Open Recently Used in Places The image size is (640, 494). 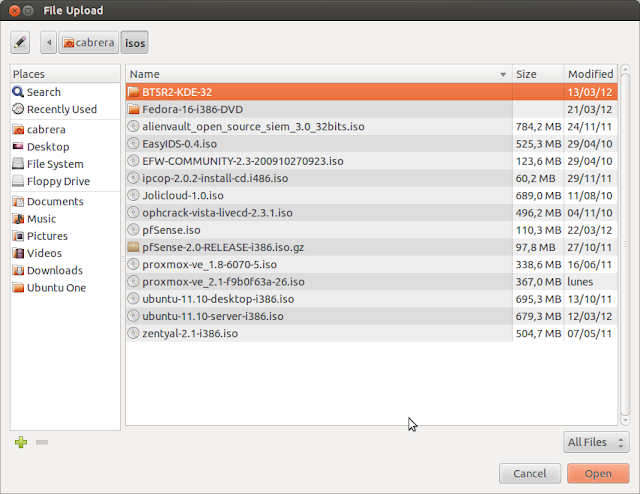(65, 109)
